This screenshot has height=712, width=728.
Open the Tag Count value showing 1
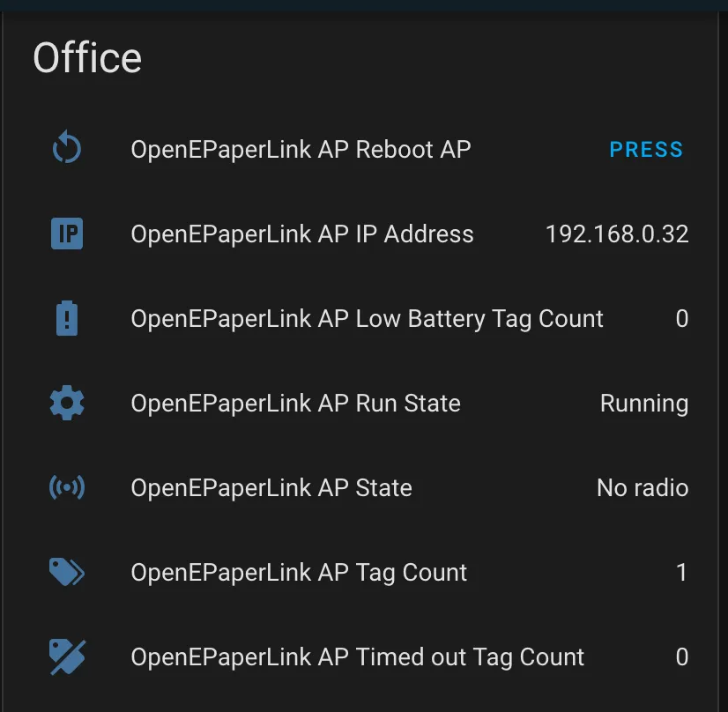pos(682,572)
